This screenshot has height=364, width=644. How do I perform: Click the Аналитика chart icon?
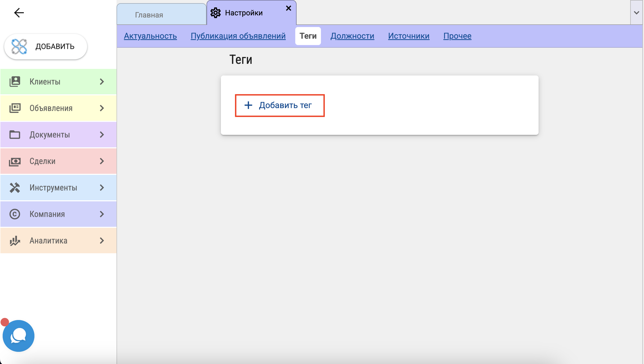[15, 241]
